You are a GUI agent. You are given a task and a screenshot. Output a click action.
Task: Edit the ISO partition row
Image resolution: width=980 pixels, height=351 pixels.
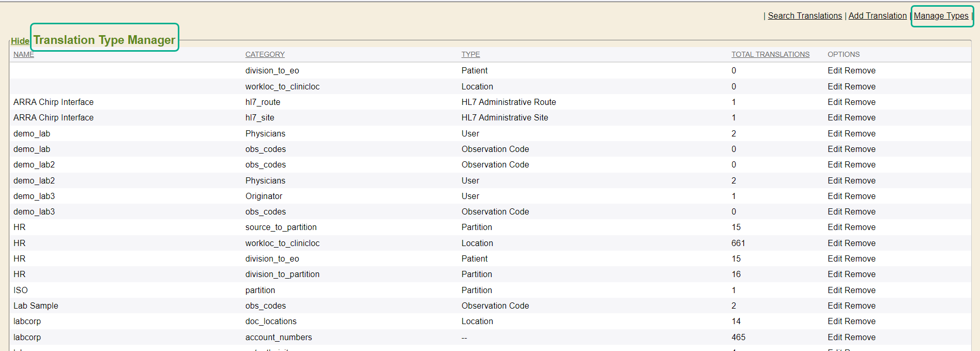835,291
